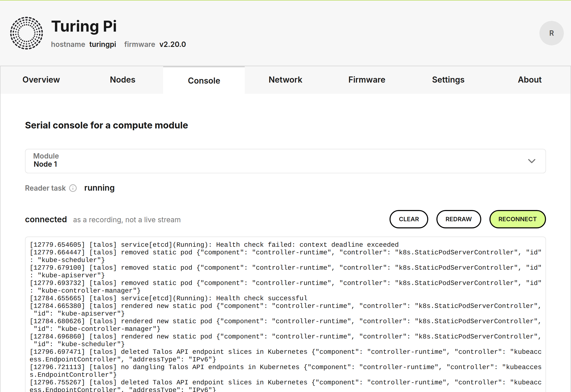Open the Nodes tab
571x392 pixels.
[x=123, y=80]
